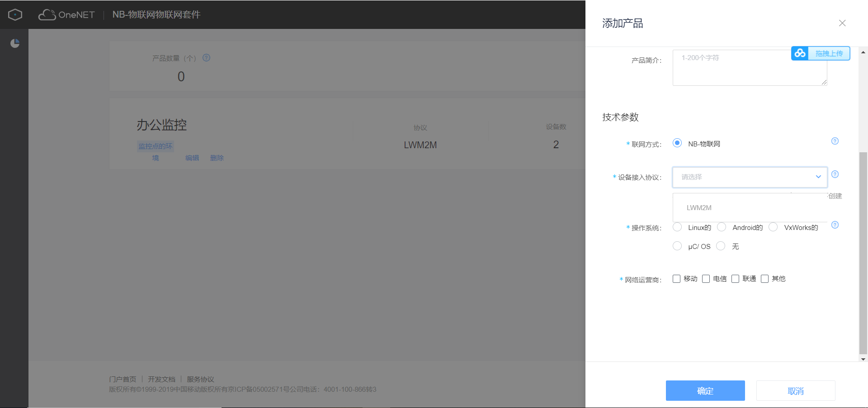Select the NB-物联网 radio button
Viewport: 868px width, 408px height.
coord(677,143)
